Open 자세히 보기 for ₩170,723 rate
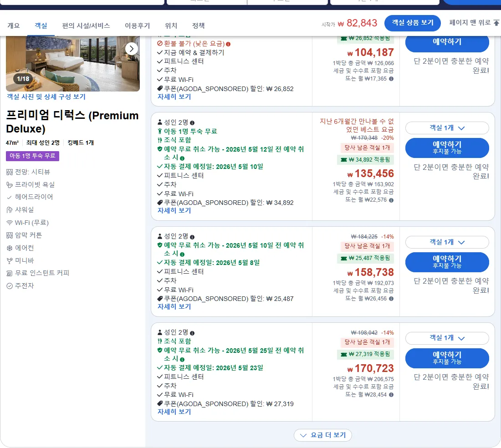 tap(174, 412)
